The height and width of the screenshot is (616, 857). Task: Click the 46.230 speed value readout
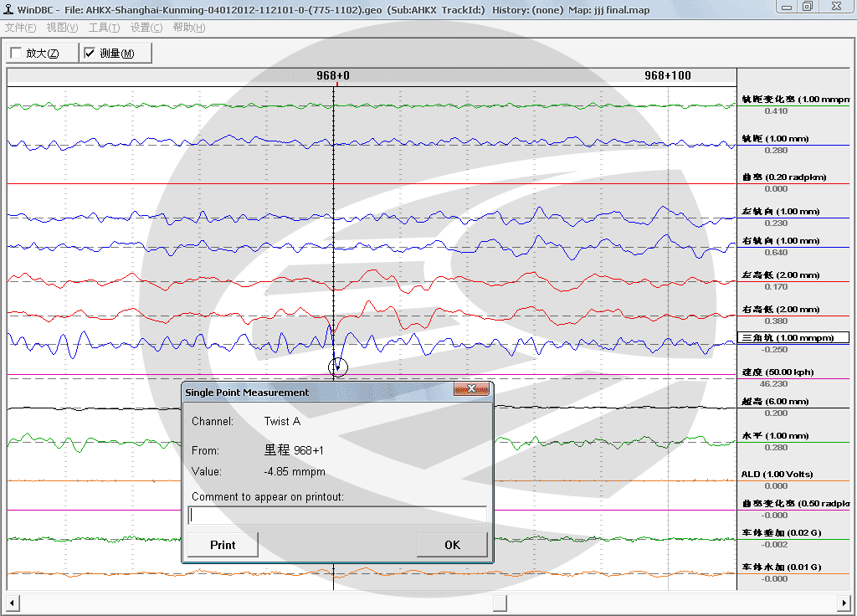click(x=773, y=384)
